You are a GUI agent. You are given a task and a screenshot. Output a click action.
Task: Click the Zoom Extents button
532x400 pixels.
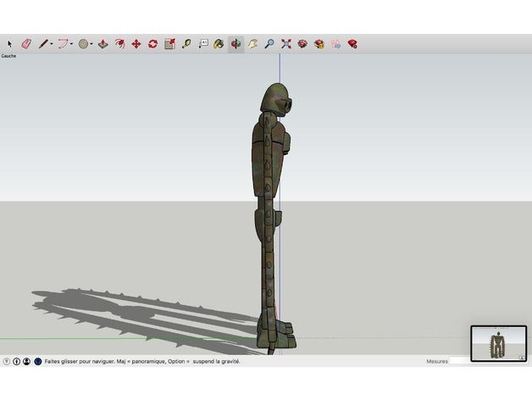point(286,43)
